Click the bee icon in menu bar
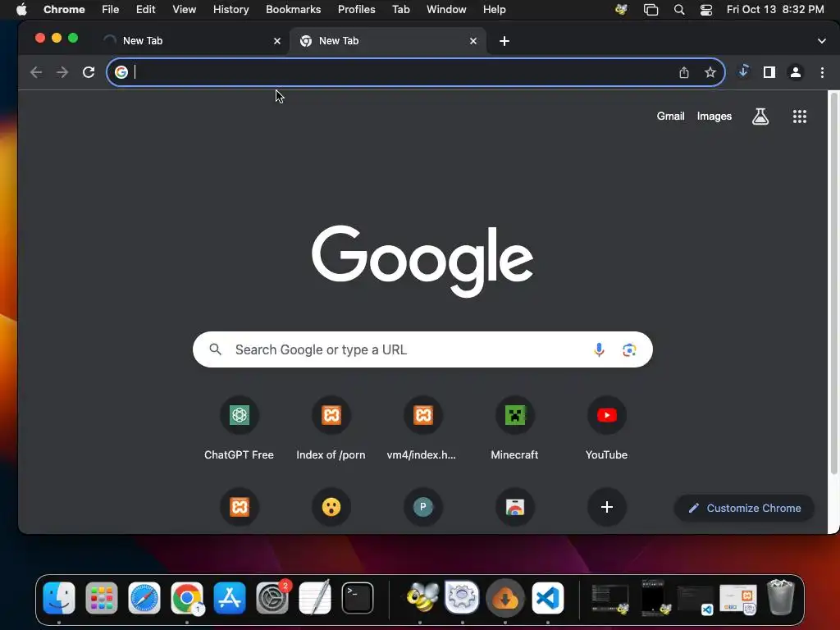 pos(622,10)
